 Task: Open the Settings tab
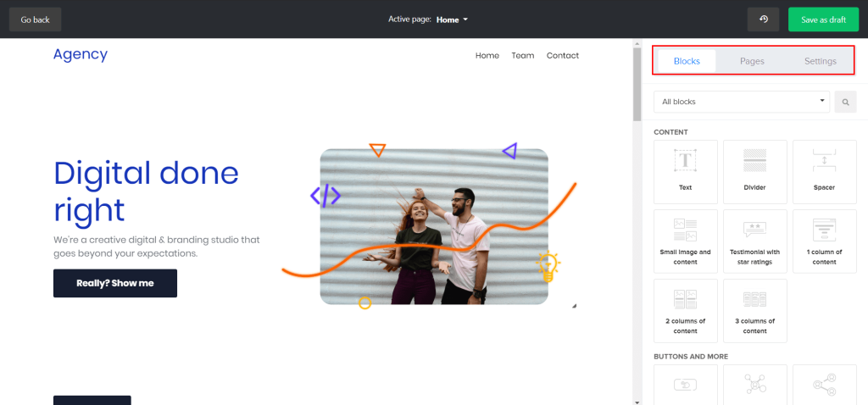tap(820, 61)
